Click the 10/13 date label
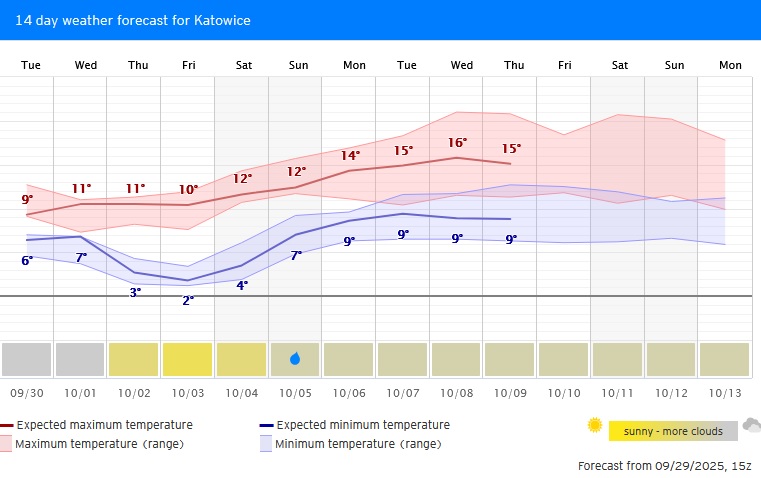This screenshot has width=761, height=478. click(x=724, y=393)
